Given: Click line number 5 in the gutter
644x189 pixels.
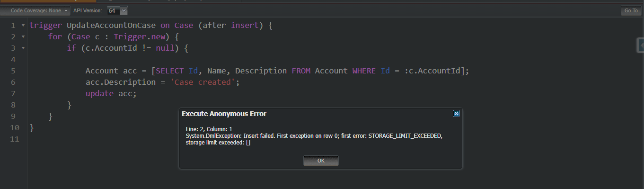Looking at the screenshot, I should click(x=13, y=71).
